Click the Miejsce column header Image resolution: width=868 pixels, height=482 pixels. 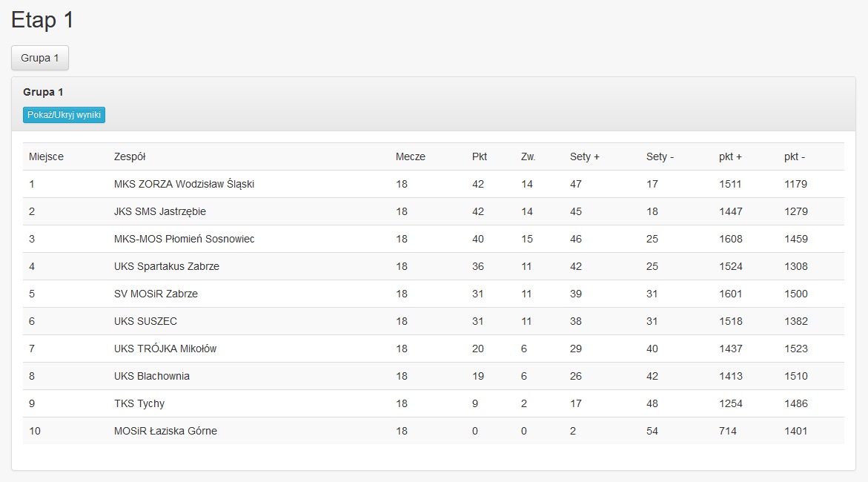(46, 156)
